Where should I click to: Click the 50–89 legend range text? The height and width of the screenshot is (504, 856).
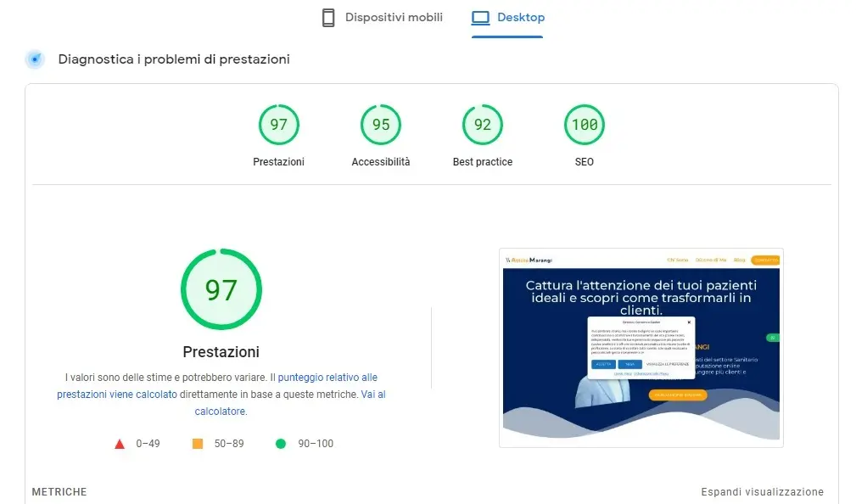point(228,444)
